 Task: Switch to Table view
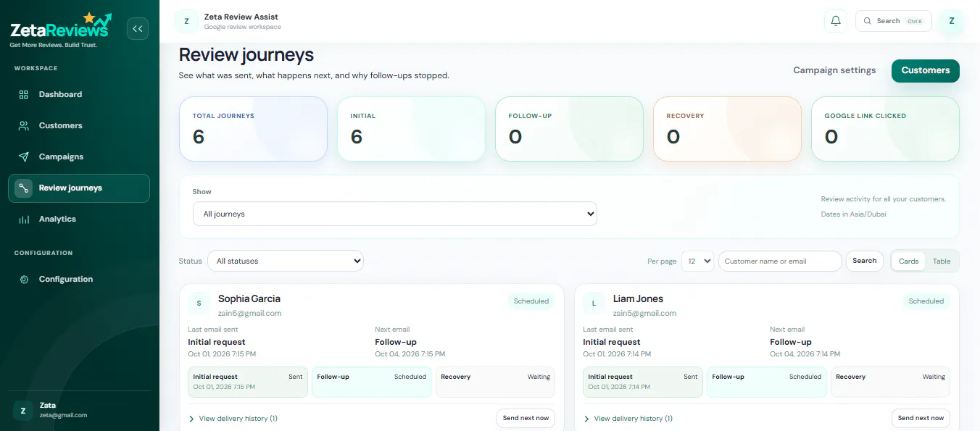click(x=942, y=261)
